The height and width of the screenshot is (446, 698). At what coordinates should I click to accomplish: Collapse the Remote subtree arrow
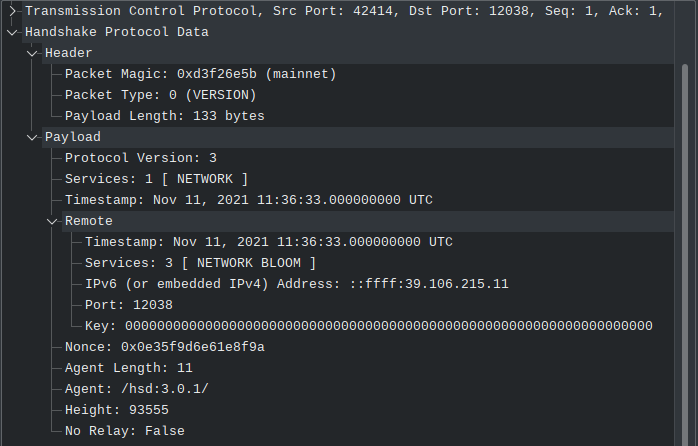coord(52,220)
